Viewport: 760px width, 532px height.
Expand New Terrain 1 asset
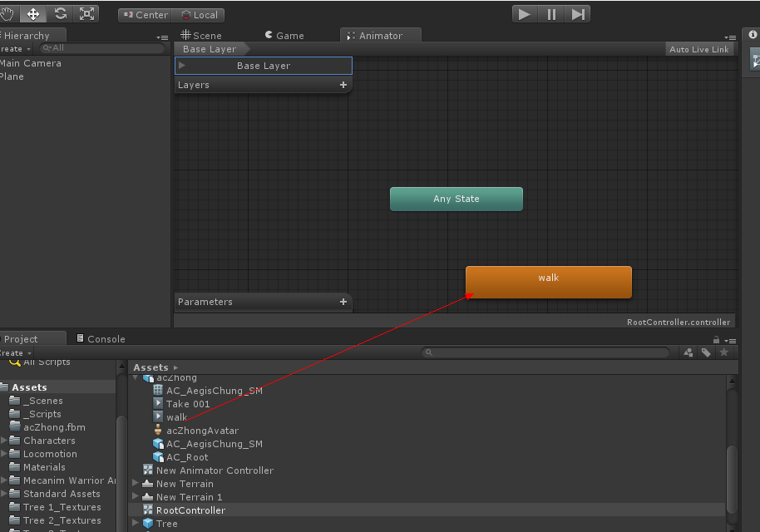[x=136, y=496]
